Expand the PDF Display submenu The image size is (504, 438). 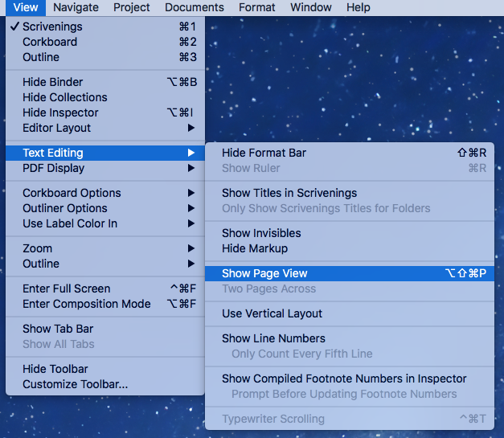coord(105,168)
